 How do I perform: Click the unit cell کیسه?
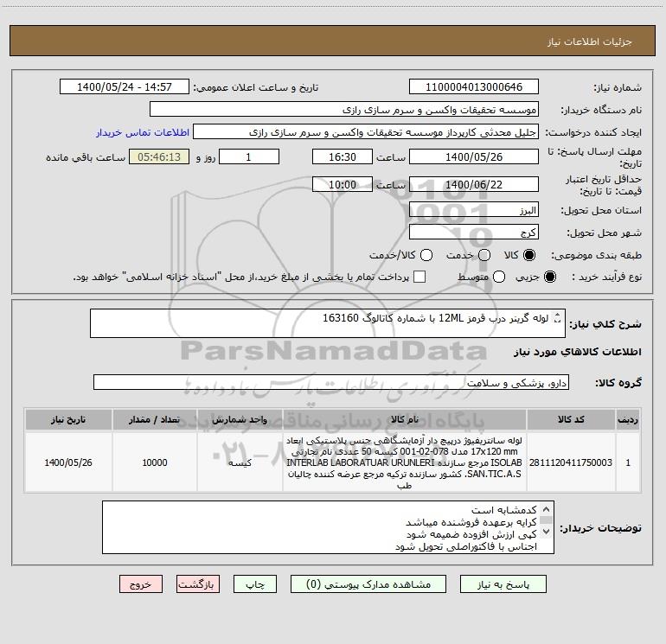coord(240,462)
